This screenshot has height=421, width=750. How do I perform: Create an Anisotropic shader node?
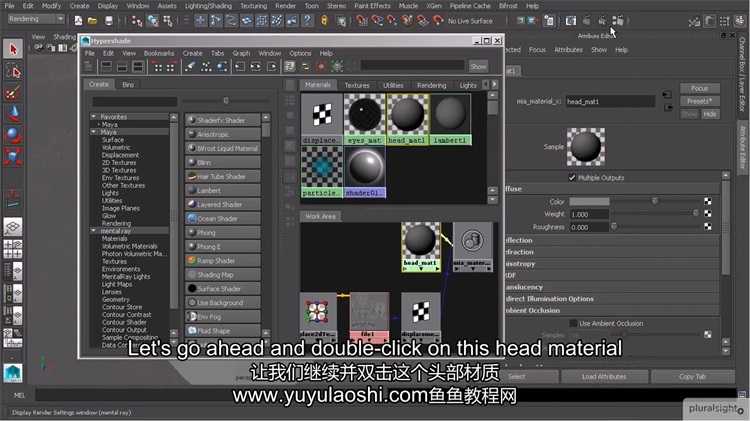tap(223, 134)
